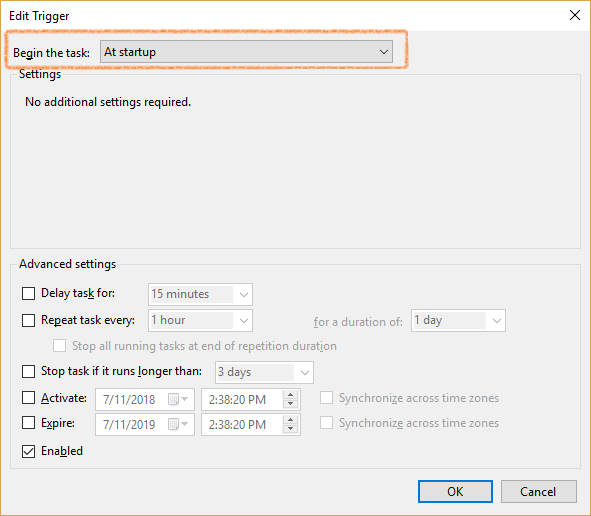Open the 3 days stop task dropdown
Image resolution: width=591 pixels, height=516 pixels.
(x=264, y=372)
